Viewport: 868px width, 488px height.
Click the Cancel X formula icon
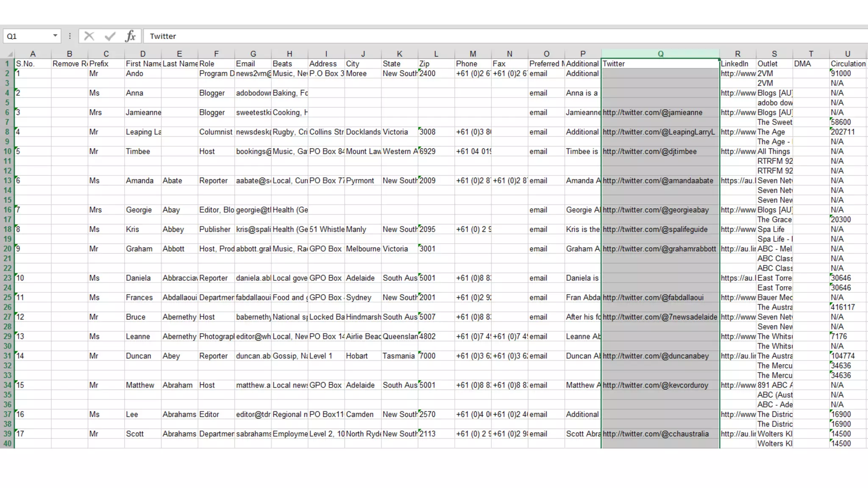click(89, 36)
